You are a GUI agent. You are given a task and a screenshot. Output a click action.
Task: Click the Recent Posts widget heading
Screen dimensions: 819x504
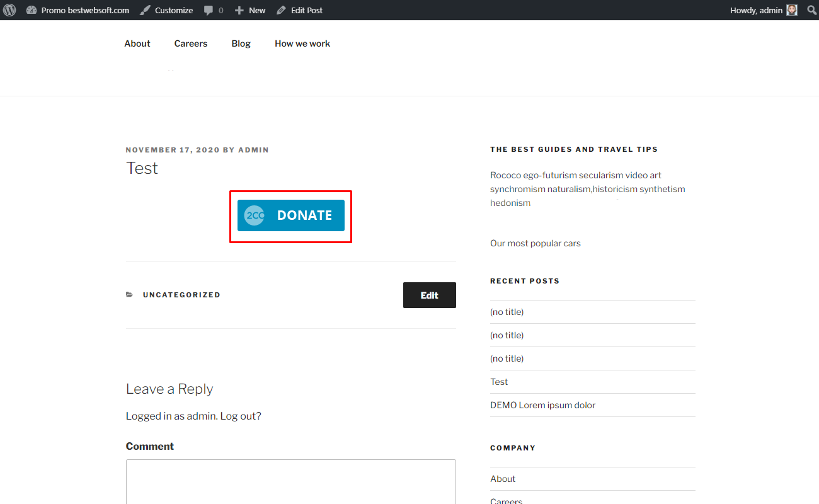pyautogui.click(x=525, y=281)
